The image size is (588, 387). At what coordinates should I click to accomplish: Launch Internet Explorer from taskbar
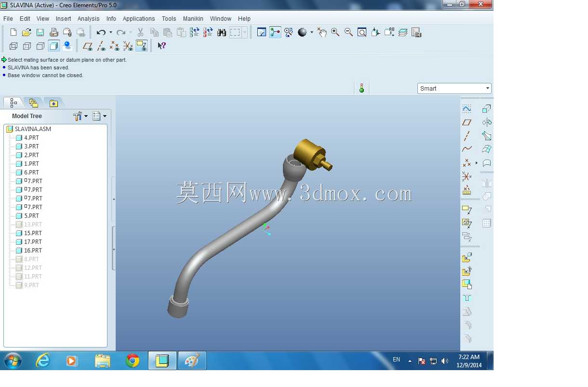(x=43, y=360)
